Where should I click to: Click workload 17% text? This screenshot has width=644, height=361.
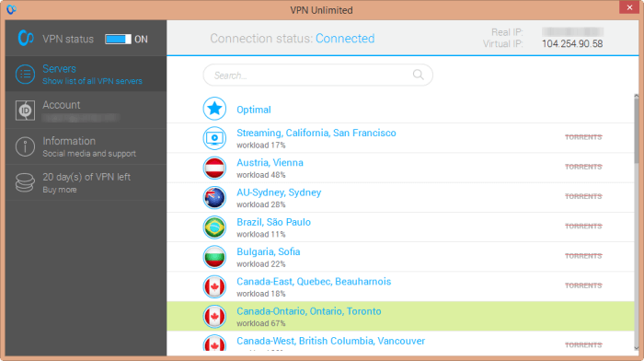pyautogui.click(x=260, y=146)
